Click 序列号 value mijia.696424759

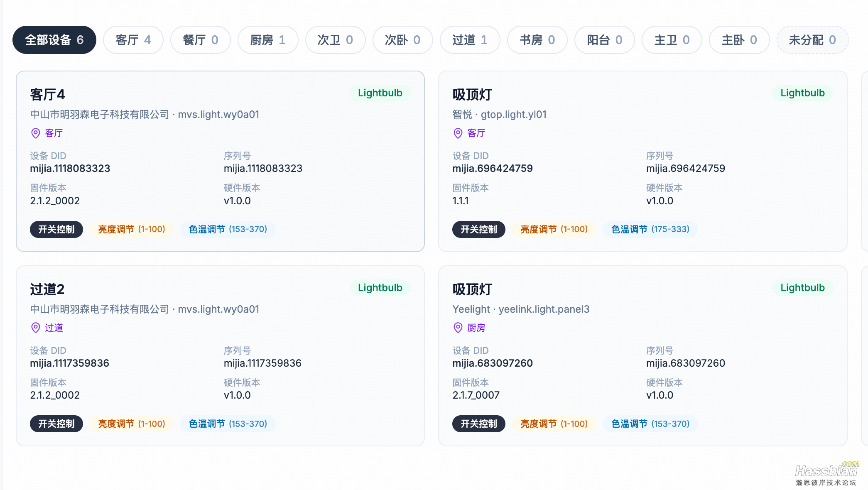point(686,169)
